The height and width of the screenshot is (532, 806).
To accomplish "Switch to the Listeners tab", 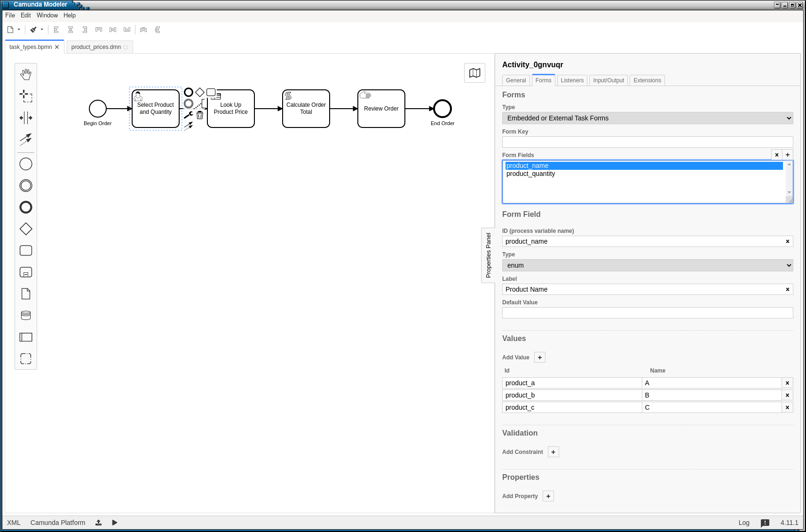I will (x=572, y=80).
